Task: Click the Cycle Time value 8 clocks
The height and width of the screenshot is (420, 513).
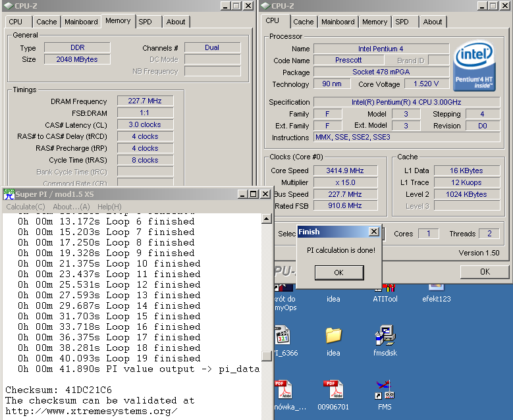Action: [145, 160]
